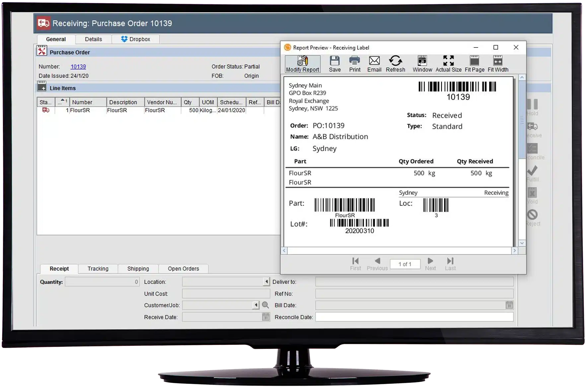This screenshot has width=588, height=392.
Task: Open the Dropbox tab
Action: coord(135,39)
